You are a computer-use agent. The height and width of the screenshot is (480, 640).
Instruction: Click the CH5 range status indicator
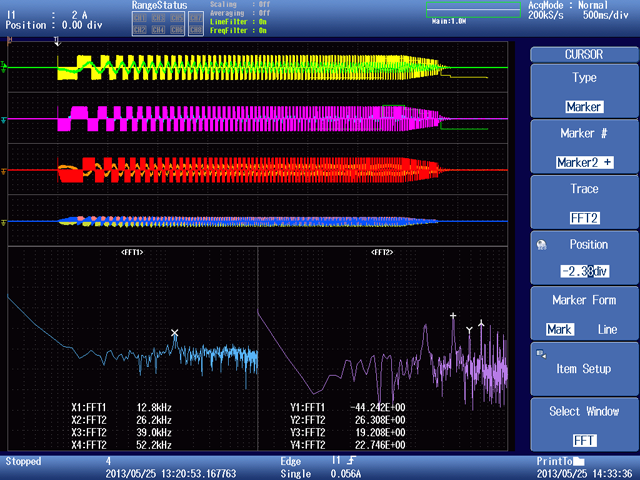177,18
